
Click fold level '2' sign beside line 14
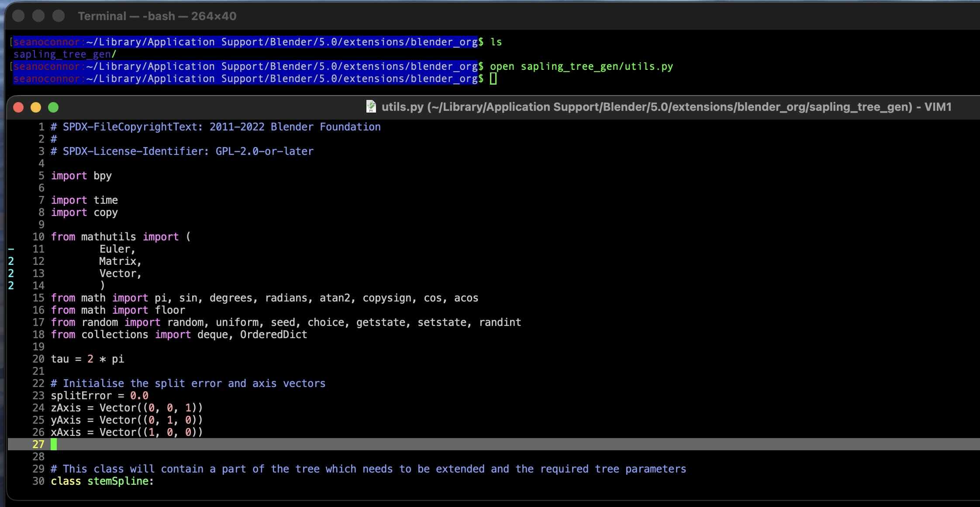point(11,286)
